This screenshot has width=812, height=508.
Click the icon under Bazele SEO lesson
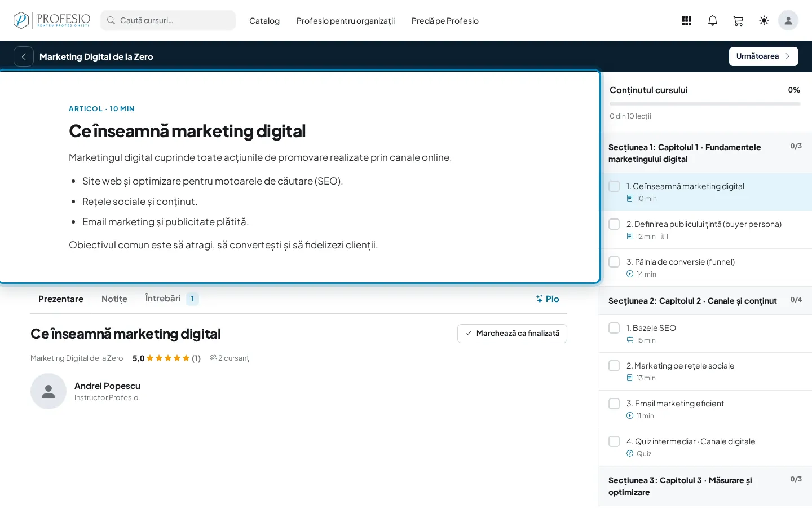630,340
